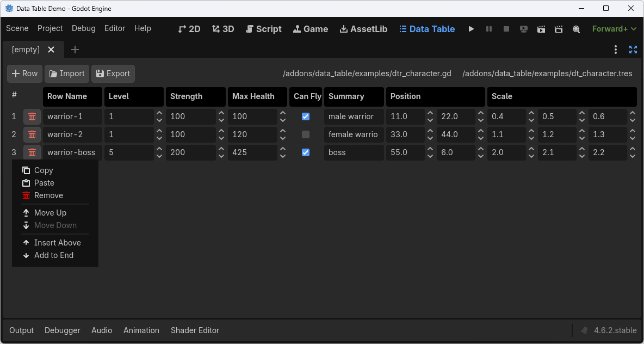
Task: Open the Editor menu
Action: pyautogui.click(x=115, y=28)
